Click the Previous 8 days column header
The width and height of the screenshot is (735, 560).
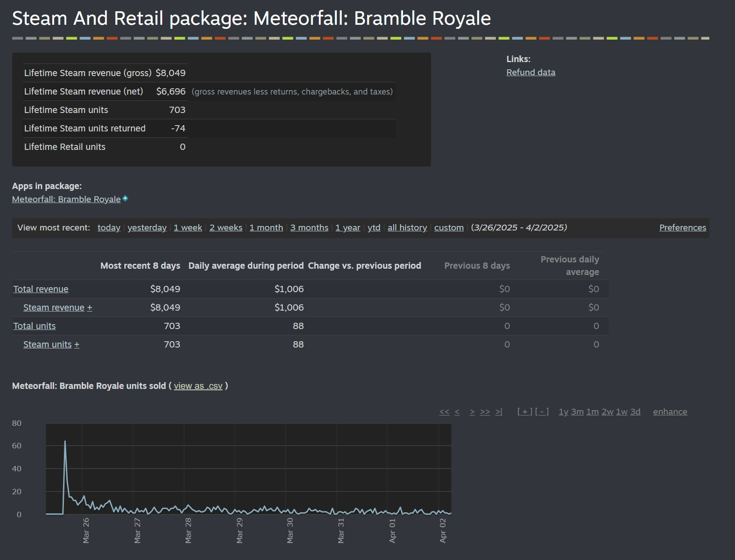(x=477, y=266)
